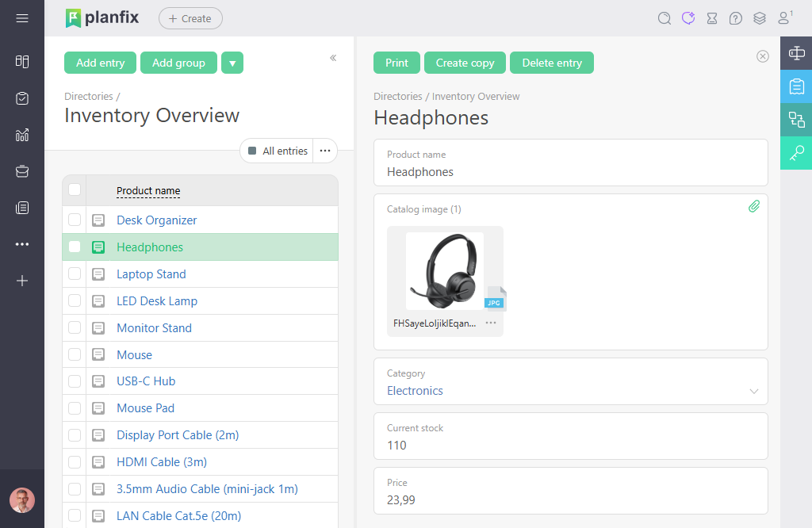Click Create copy button
812x528 pixels.
coord(465,63)
